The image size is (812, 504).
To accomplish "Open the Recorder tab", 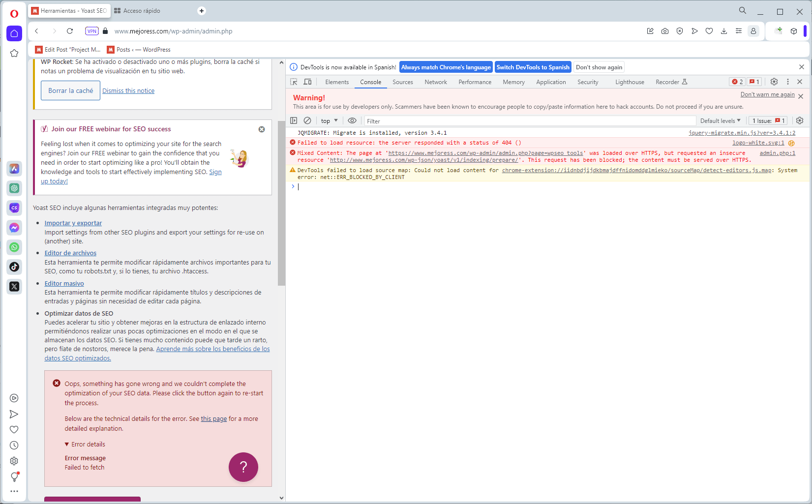I will coord(671,82).
